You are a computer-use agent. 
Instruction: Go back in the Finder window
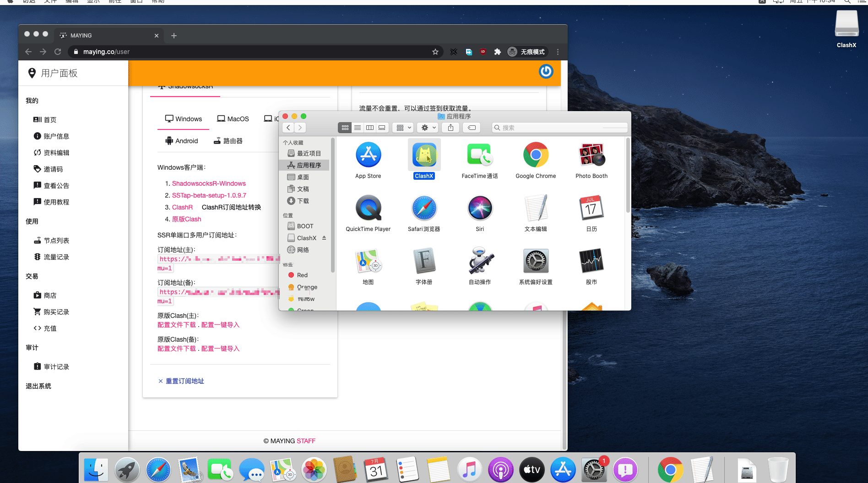click(x=288, y=128)
